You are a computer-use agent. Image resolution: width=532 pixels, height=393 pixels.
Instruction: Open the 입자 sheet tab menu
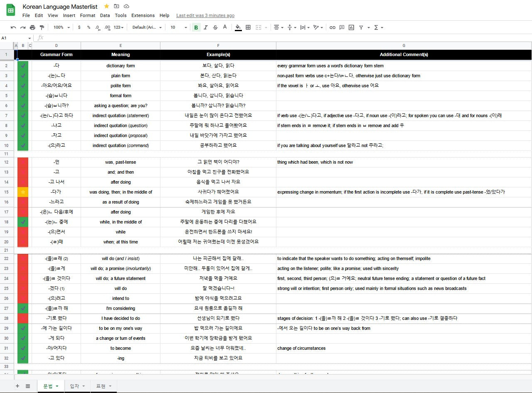[x=83, y=386]
